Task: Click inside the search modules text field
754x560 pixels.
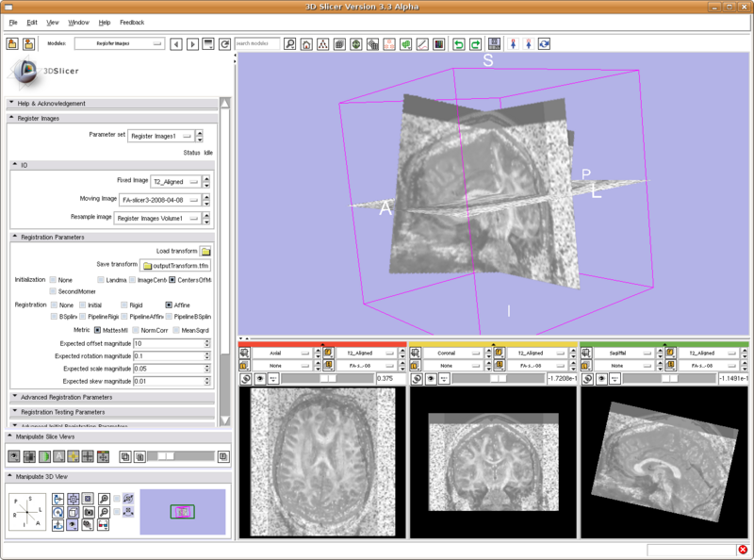Action: point(257,41)
